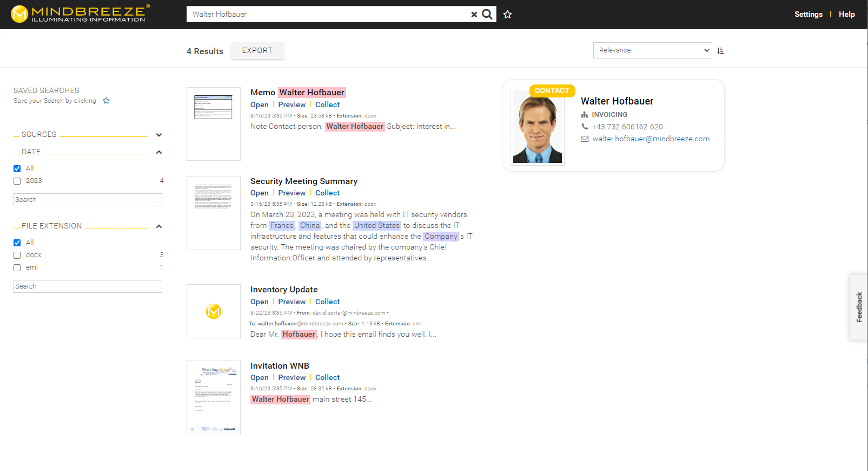Open Settings in the top bar

(x=809, y=15)
